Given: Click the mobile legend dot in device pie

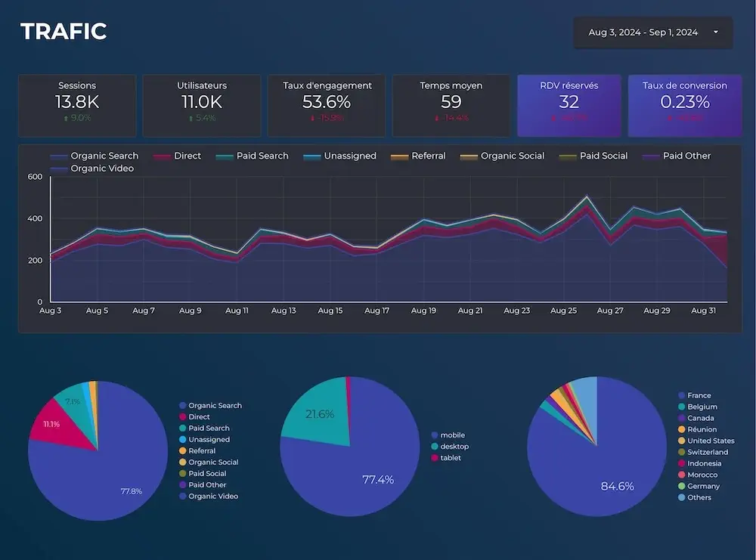Looking at the screenshot, I should [434, 435].
